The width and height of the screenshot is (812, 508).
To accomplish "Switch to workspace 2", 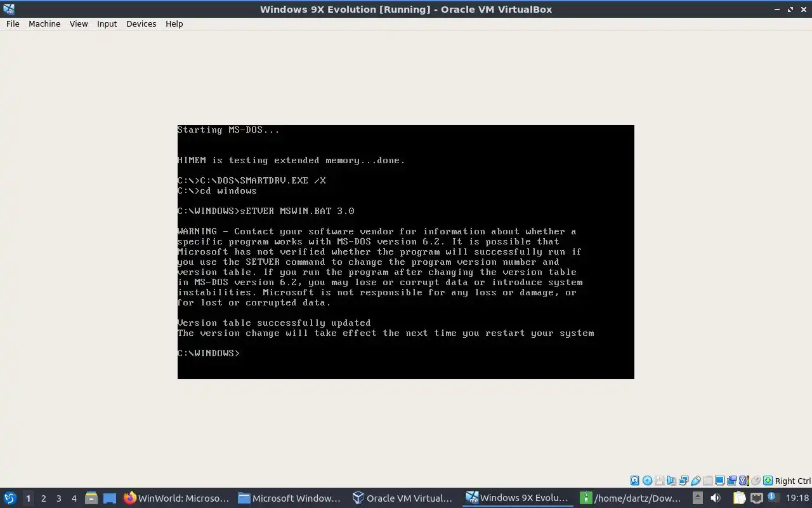I will click(x=43, y=498).
